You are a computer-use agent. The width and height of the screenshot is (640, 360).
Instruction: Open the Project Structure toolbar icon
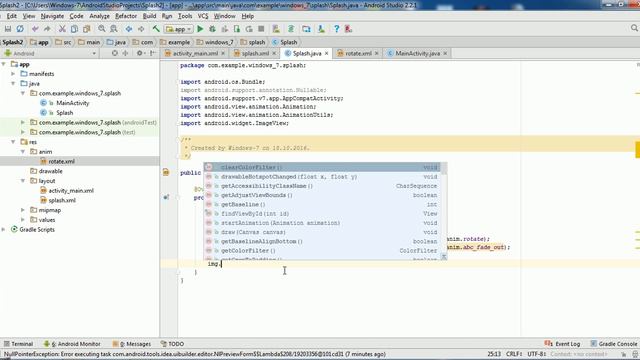click(x=306, y=29)
